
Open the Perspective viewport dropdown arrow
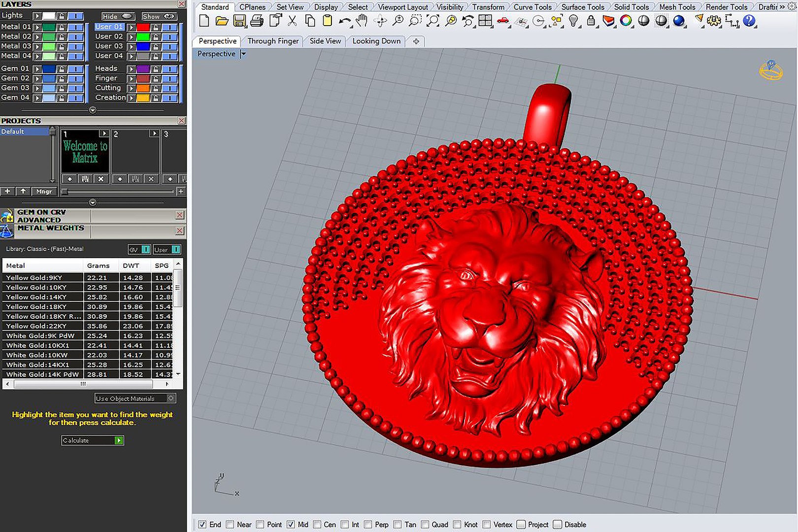pos(243,54)
